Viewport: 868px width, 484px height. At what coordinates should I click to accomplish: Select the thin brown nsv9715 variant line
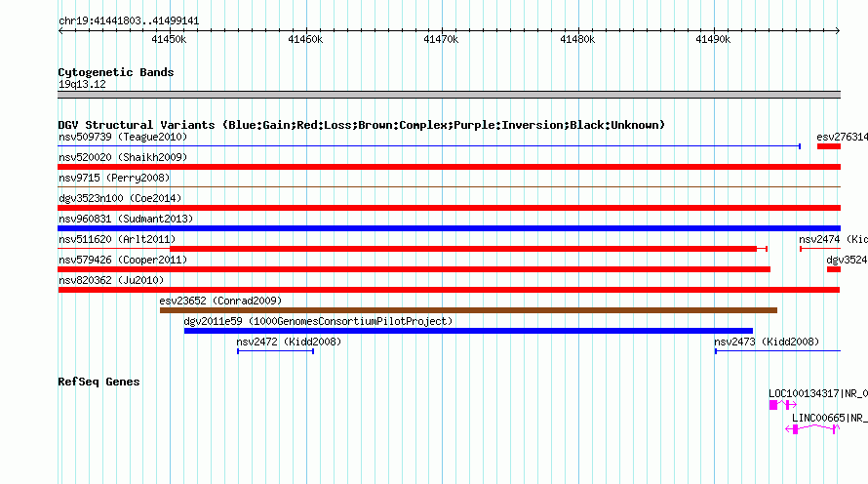point(449,187)
